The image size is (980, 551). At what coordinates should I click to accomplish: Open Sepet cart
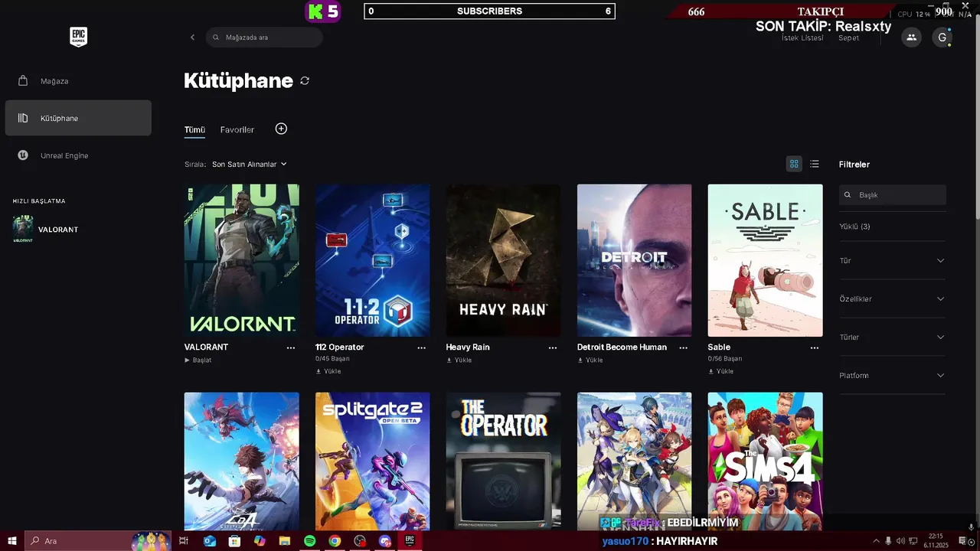[x=848, y=38]
